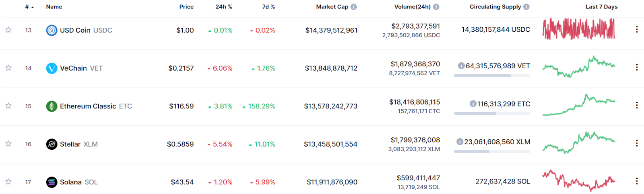
Task: Open the Stellar XLM page
Action: tap(79, 144)
